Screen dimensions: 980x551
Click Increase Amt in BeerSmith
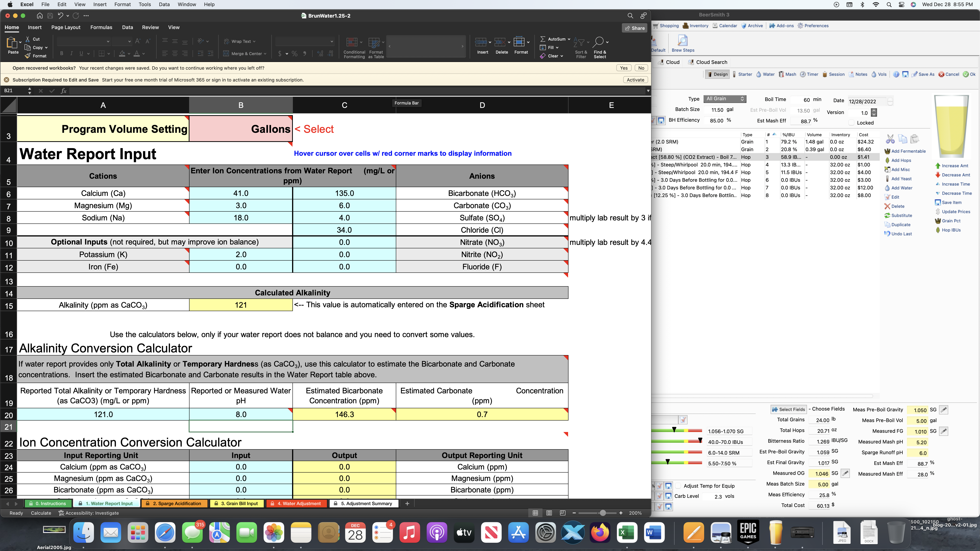(x=951, y=166)
